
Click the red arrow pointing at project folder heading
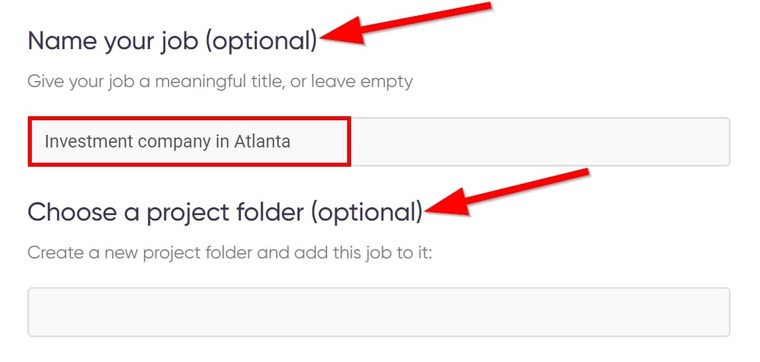point(507,193)
